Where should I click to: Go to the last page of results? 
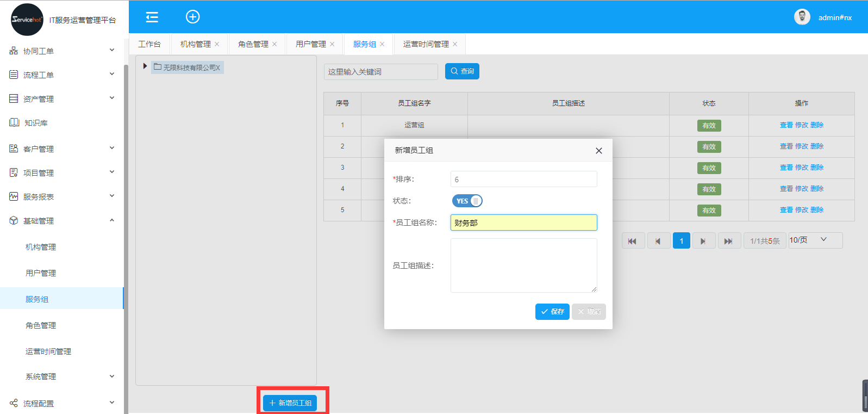coord(729,241)
